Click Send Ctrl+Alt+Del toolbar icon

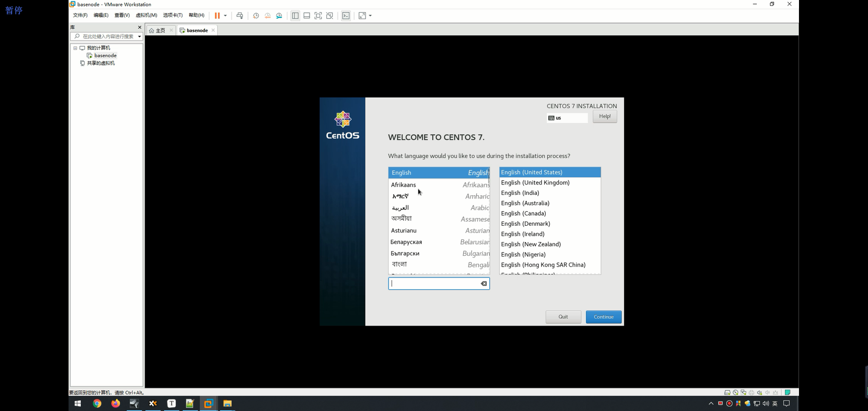240,15
